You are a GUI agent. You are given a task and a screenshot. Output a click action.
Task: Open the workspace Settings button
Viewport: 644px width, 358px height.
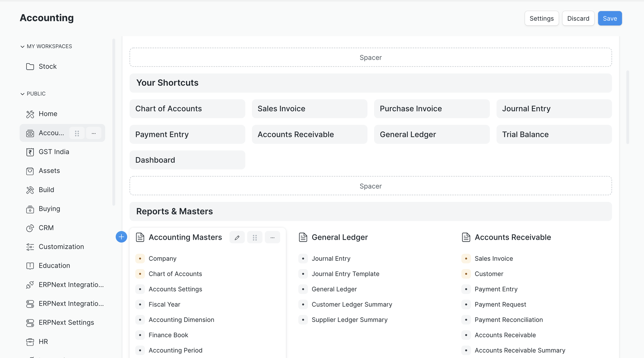pyautogui.click(x=541, y=19)
